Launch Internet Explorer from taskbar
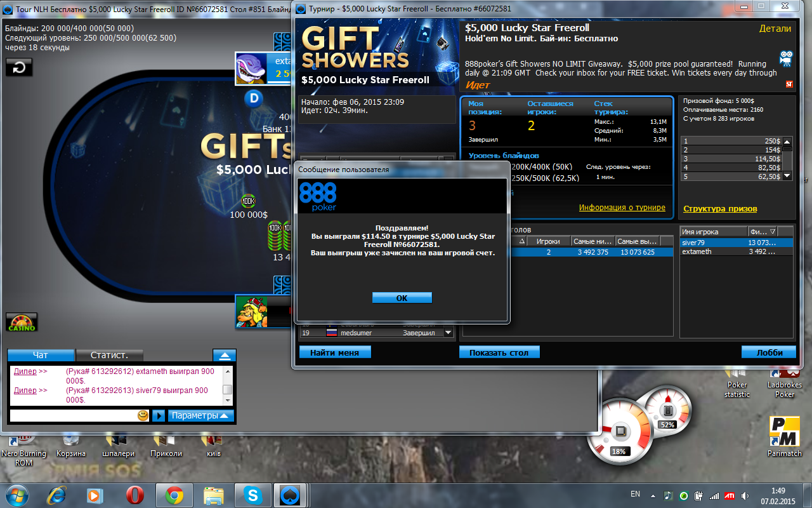 click(x=57, y=495)
